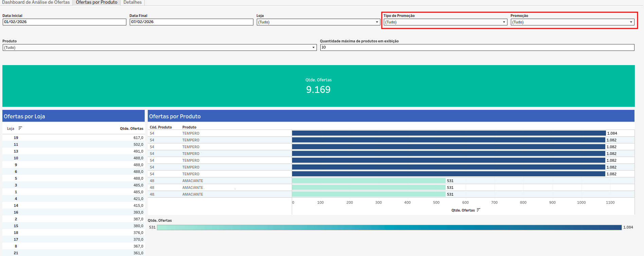This screenshot has width=644, height=256.
Task: Click the quantidade máxima de produtos field
Action: tap(477, 47)
